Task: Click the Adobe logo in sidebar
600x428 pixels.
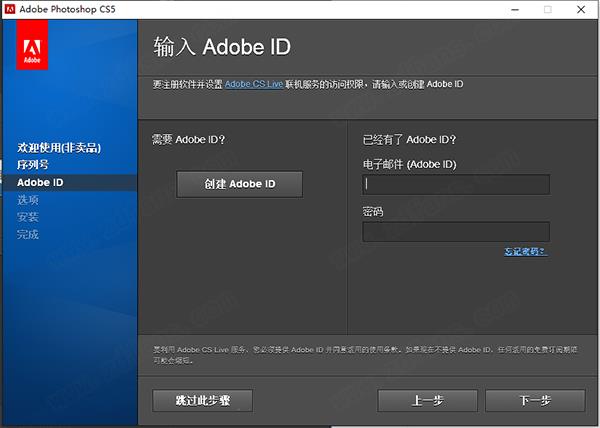Action: click(x=32, y=45)
